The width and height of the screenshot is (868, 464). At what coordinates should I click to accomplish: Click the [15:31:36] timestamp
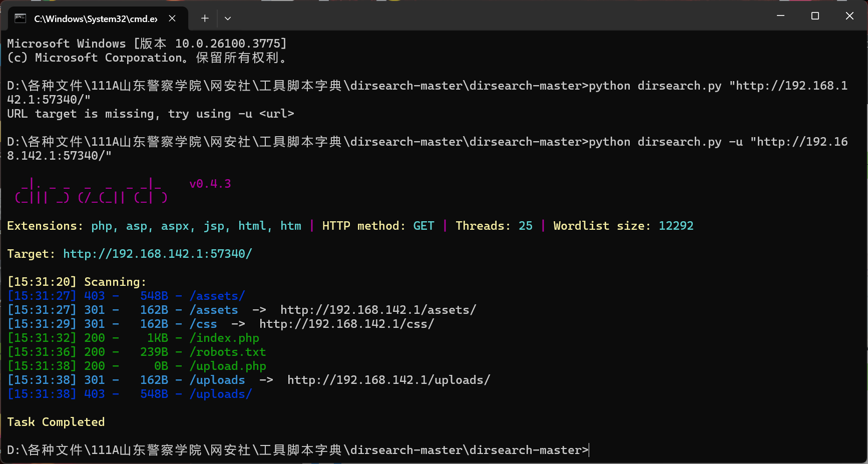42,352
